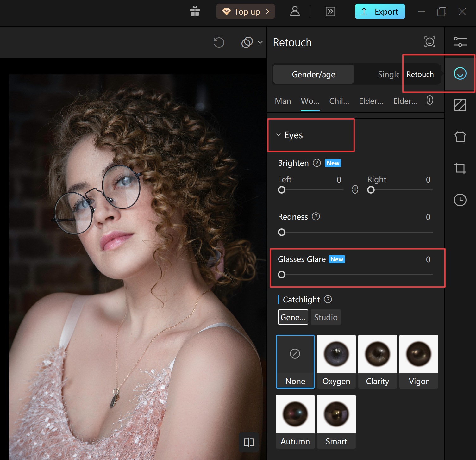Open the overlay circles dropdown arrow

(260, 42)
